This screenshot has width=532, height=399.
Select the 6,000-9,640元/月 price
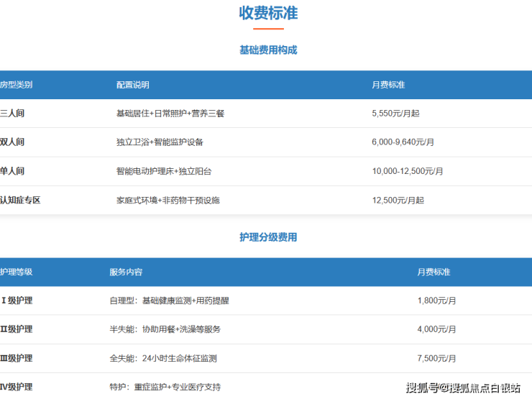(x=403, y=142)
